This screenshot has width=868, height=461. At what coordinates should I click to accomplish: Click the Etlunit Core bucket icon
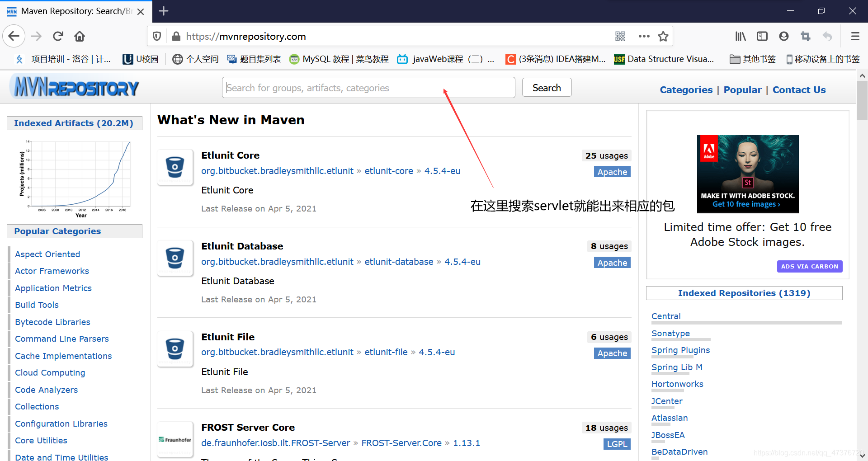[x=175, y=167]
